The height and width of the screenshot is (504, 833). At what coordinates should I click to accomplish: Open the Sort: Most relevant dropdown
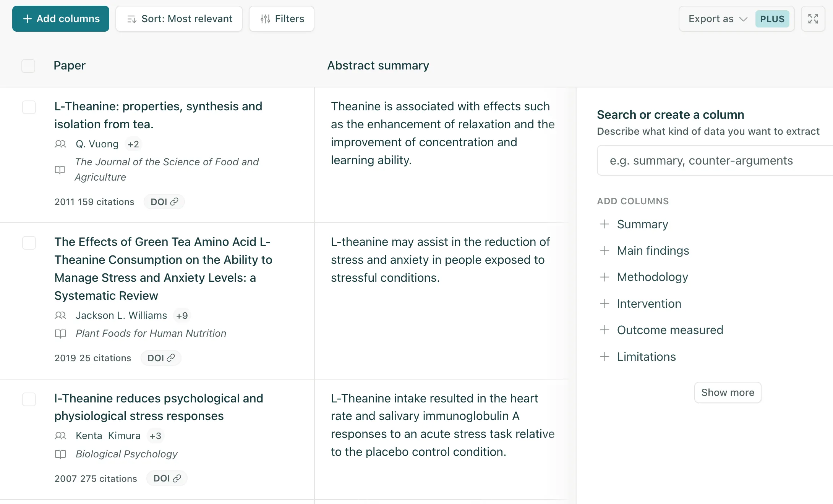pyautogui.click(x=179, y=18)
